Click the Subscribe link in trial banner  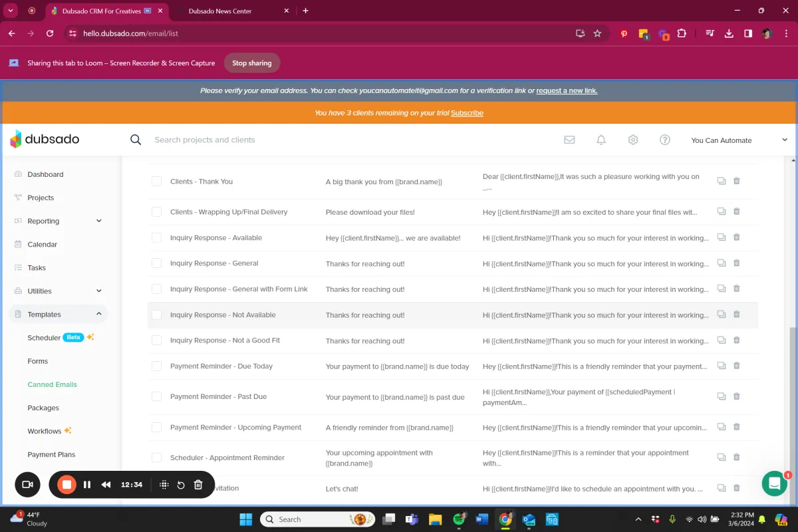pos(467,113)
